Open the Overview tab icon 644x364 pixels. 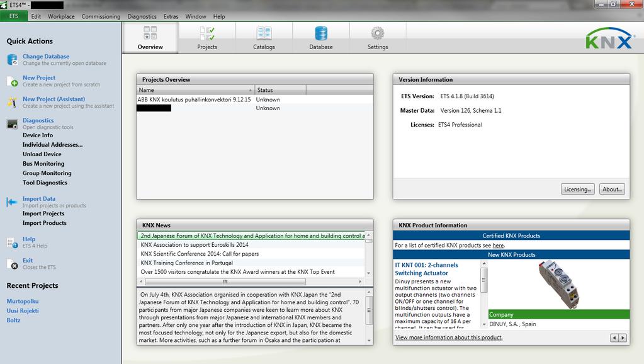pyautogui.click(x=150, y=33)
